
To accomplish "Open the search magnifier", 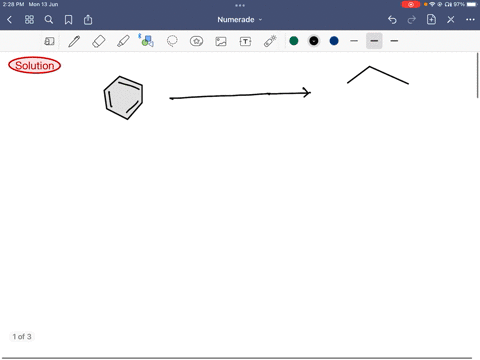I will (49, 20).
